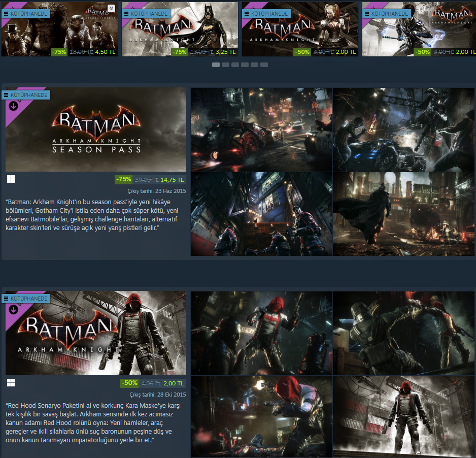Screen dimensions: 476x458
Task: Open Red Hood grappling armored thug screenshot
Action: [404, 333]
